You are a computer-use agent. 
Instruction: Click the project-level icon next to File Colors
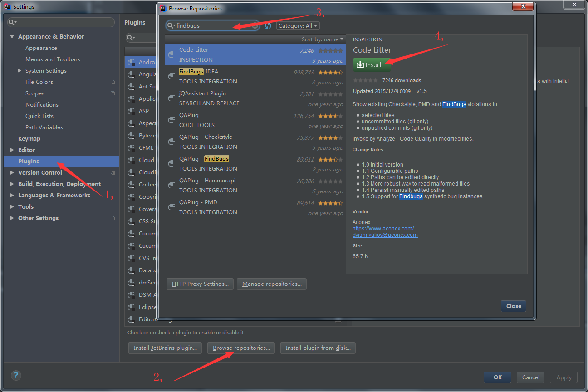[113, 82]
